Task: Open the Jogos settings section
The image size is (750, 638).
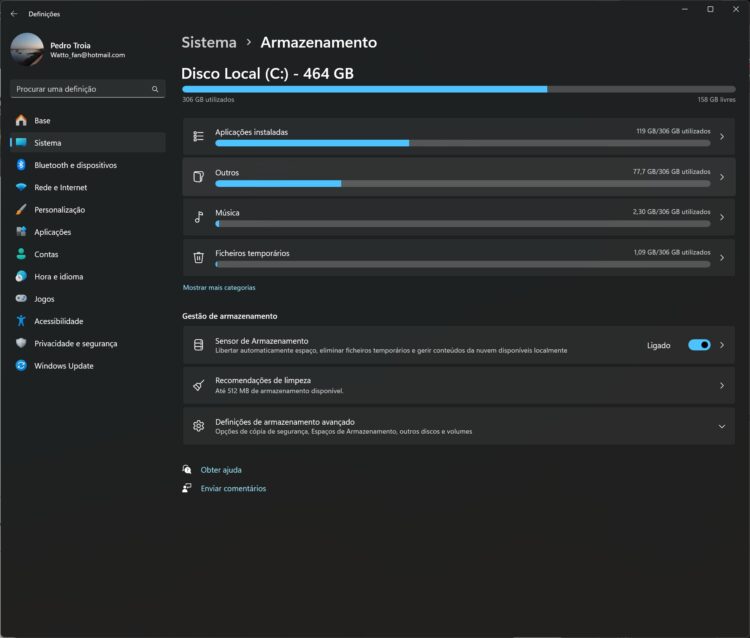Action: 44,299
